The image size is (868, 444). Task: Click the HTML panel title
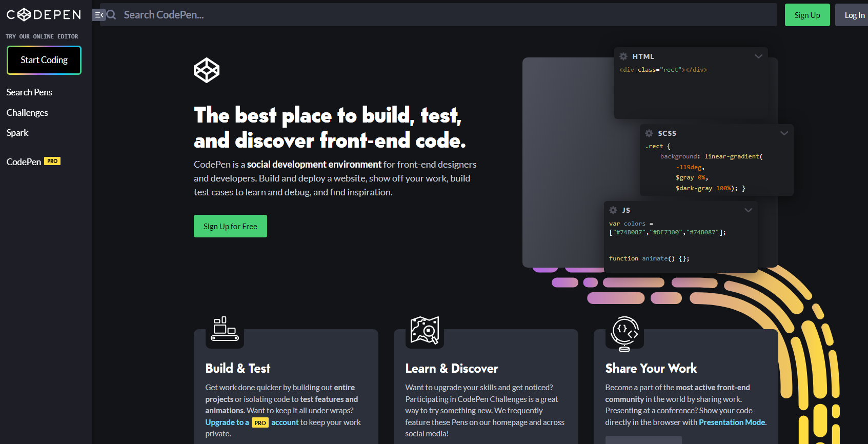click(643, 56)
